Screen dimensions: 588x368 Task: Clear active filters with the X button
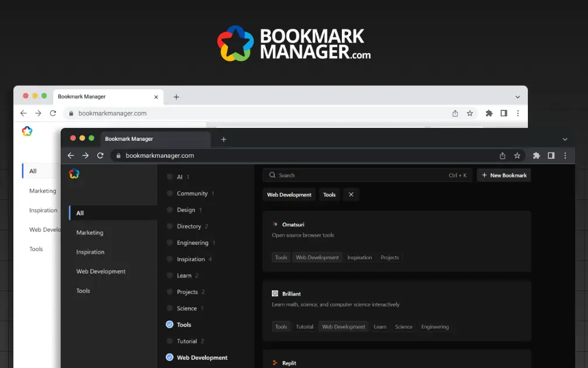pos(350,194)
